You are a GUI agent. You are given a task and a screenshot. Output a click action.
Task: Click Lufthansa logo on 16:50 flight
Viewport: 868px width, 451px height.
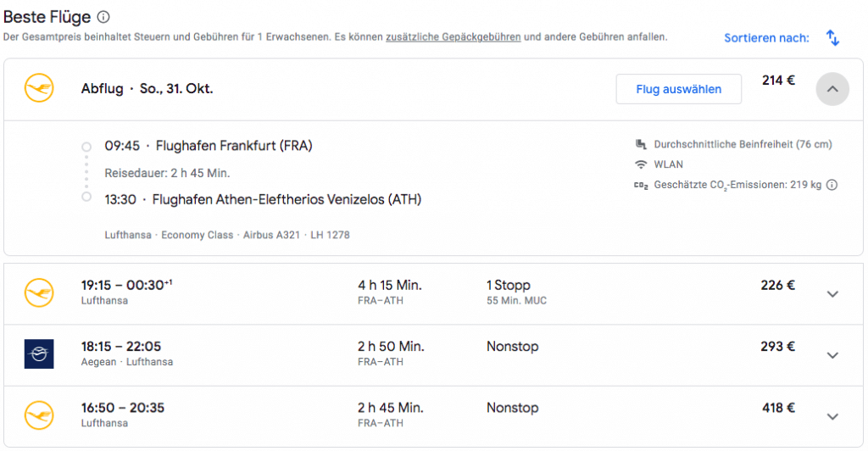(x=39, y=415)
